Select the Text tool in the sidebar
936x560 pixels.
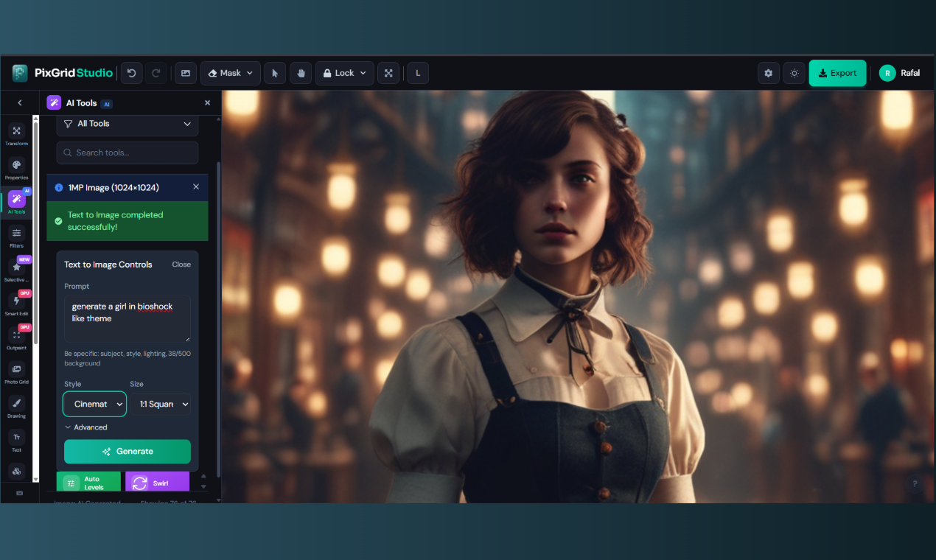[16, 438]
